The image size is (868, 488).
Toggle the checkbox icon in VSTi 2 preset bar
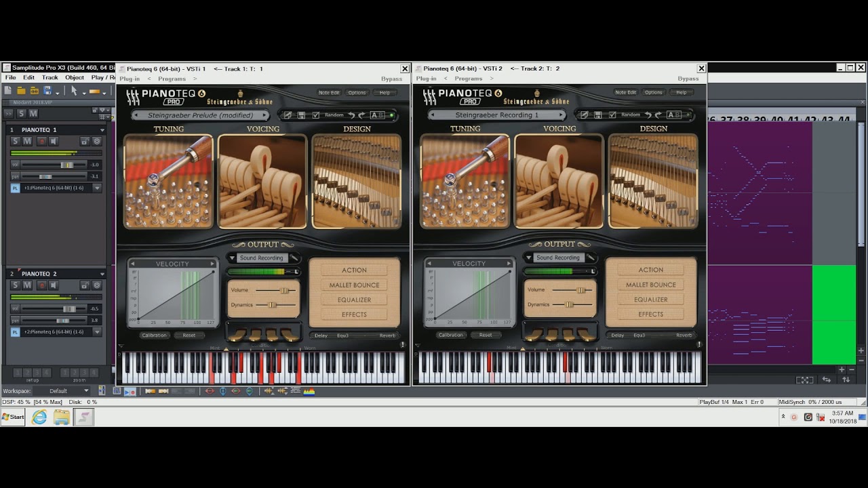(x=612, y=115)
